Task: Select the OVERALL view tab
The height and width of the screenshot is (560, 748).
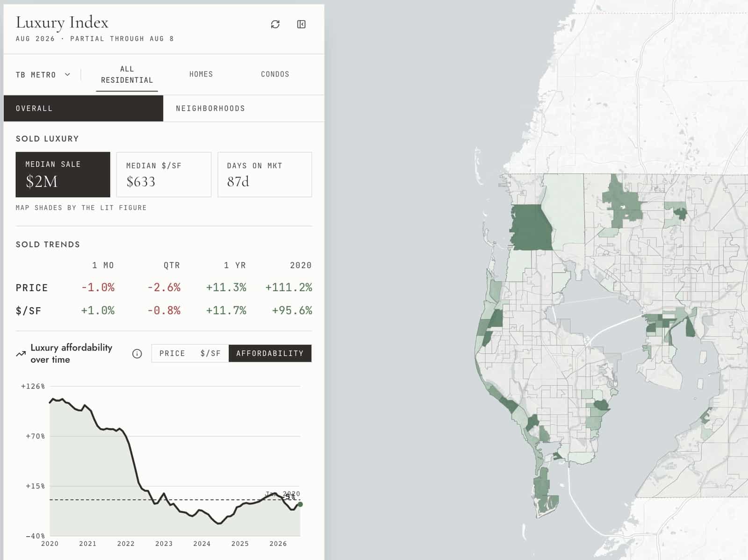Action: pyautogui.click(x=83, y=108)
